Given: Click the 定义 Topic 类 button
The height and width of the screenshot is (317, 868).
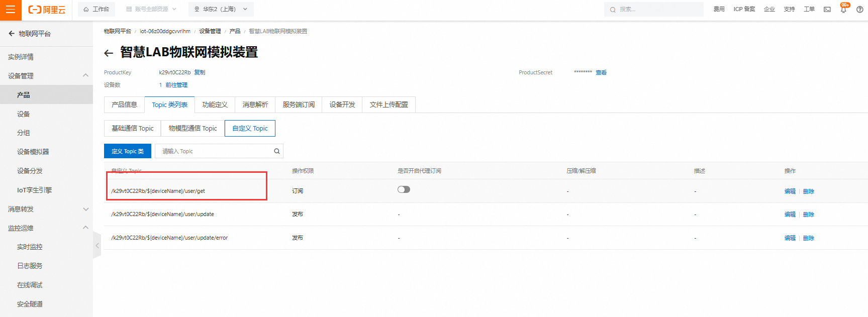Looking at the screenshot, I should click(x=128, y=151).
